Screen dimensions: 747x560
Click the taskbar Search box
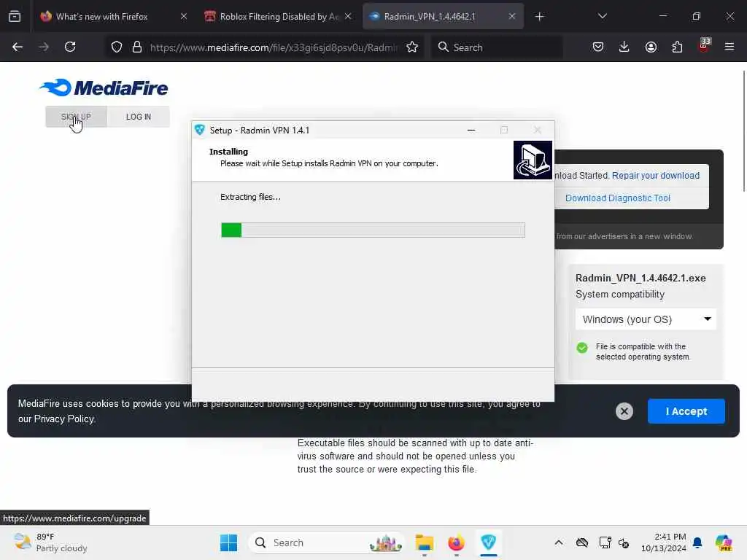(x=327, y=542)
